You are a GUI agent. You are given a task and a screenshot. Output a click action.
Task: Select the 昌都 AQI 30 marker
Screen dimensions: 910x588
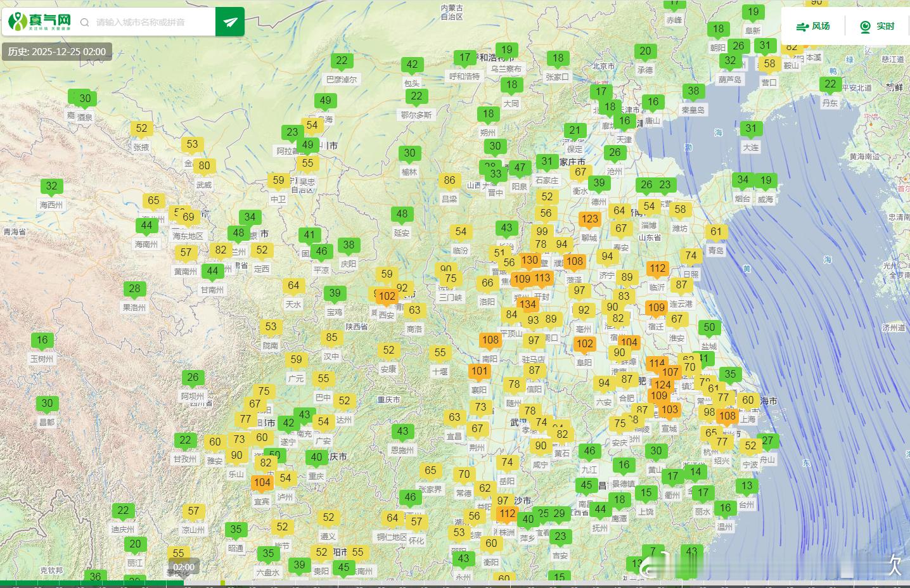pos(47,404)
